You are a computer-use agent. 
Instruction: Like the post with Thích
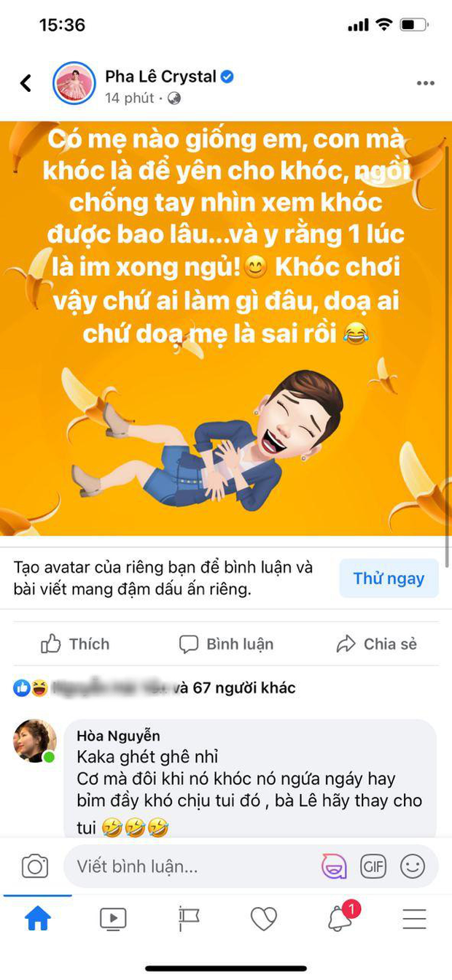tap(75, 644)
